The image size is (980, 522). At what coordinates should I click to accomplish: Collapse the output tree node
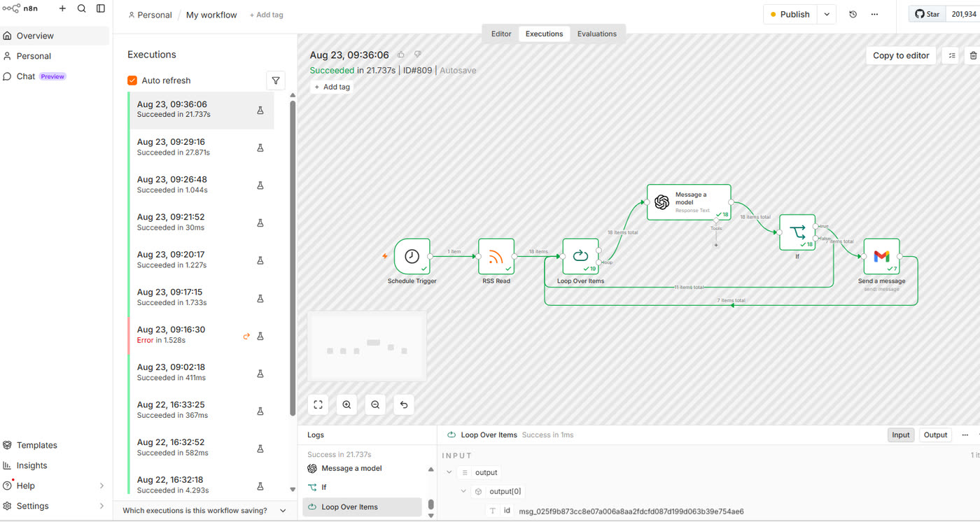[x=449, y=472]
